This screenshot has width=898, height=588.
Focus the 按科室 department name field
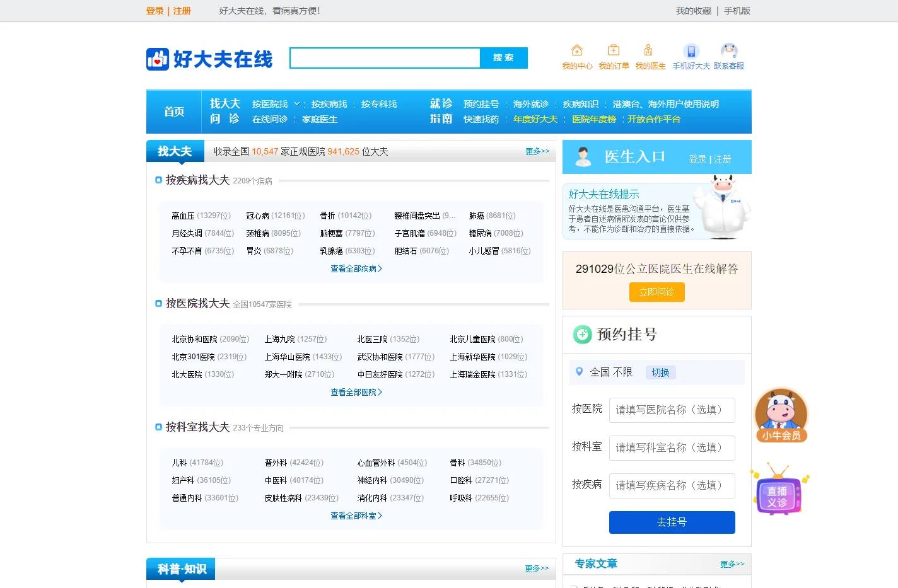pyautogui.click(x=672, y=447)
